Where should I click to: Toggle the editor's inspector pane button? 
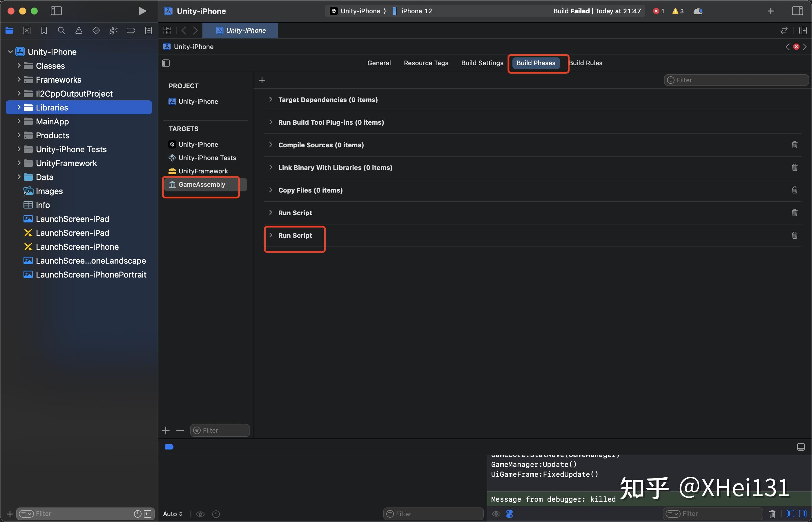point(166,63)
